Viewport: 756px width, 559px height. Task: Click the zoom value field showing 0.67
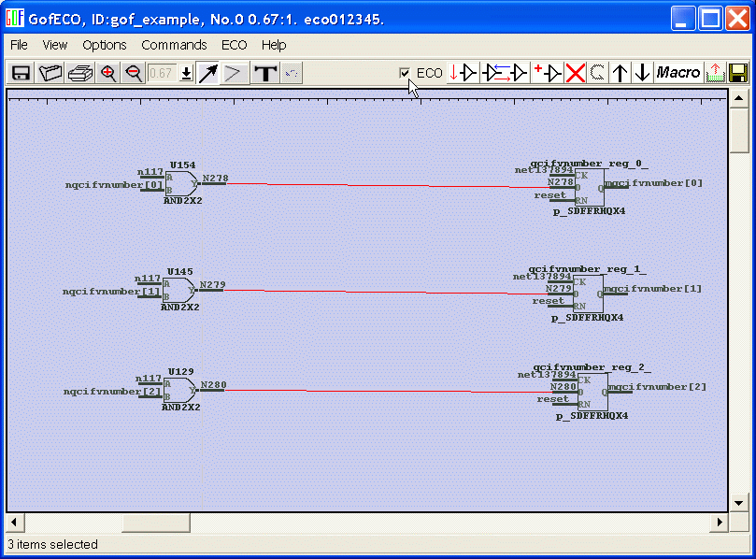[162, 73]
